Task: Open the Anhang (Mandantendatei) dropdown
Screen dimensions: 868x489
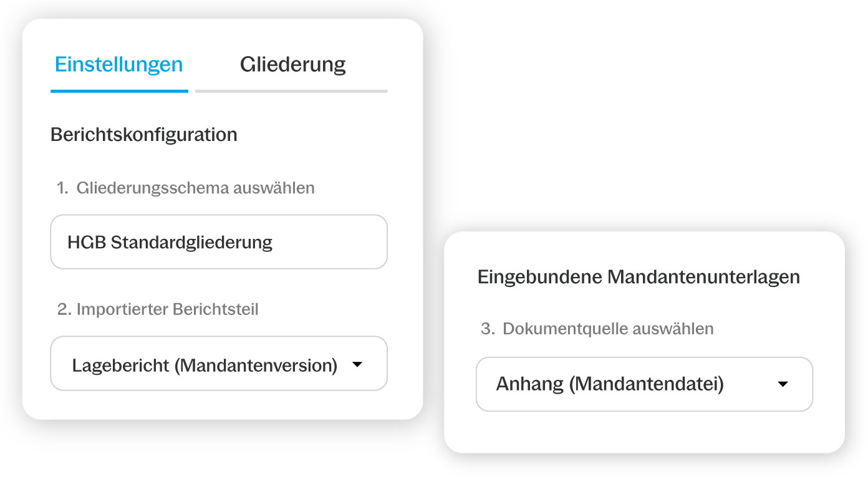Action: point(644,384)
